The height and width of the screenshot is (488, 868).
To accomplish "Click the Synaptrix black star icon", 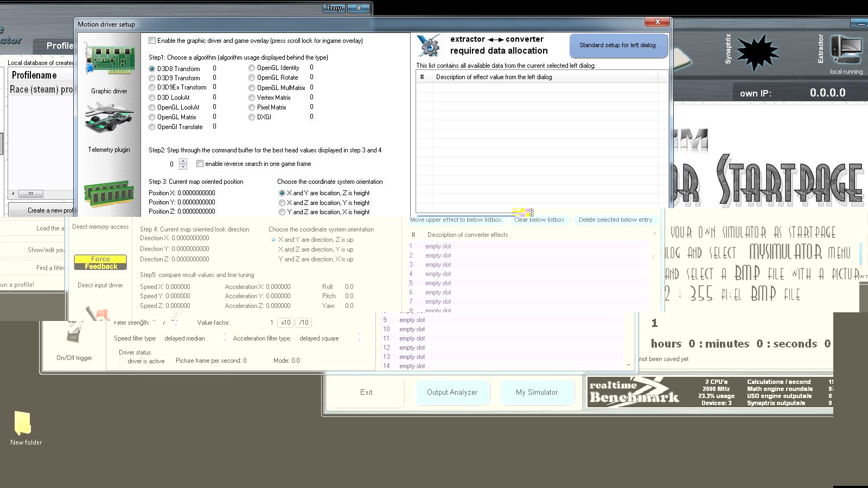I will coord(758,53).
